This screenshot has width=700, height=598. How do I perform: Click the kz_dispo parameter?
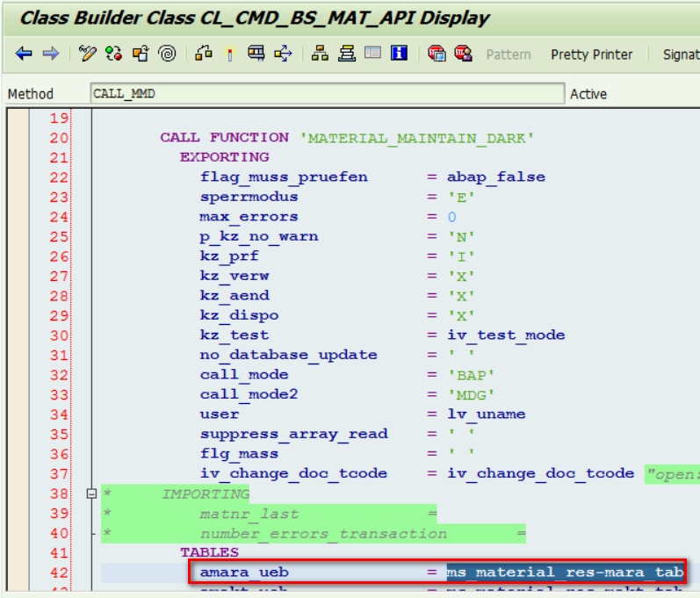[x=239, y=315]
